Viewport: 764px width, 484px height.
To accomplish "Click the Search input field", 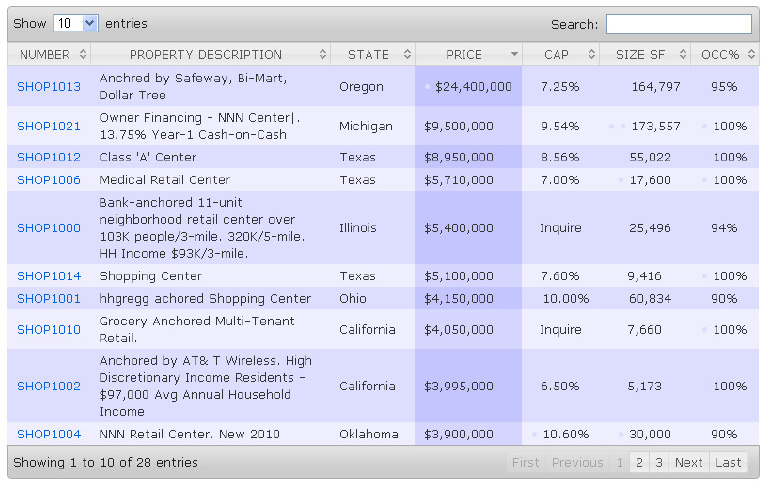I will click(x=679, y=24).
